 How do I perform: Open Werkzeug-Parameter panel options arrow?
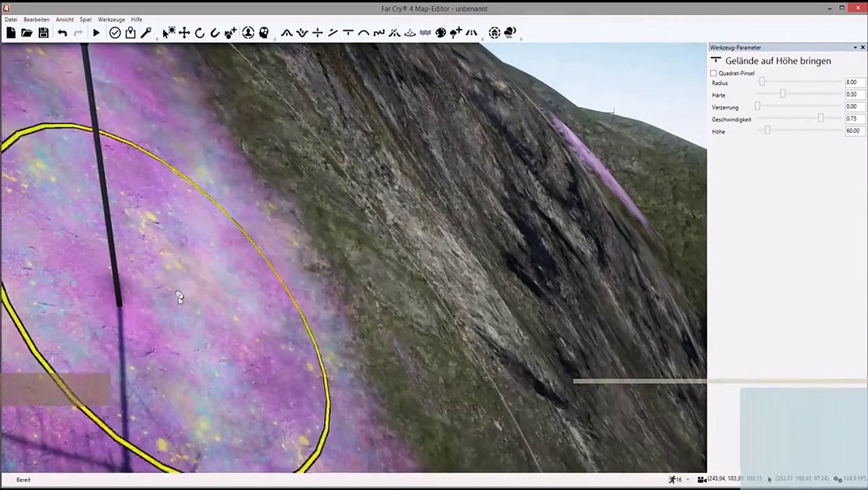pyautogui.click(x=855, y=48)
